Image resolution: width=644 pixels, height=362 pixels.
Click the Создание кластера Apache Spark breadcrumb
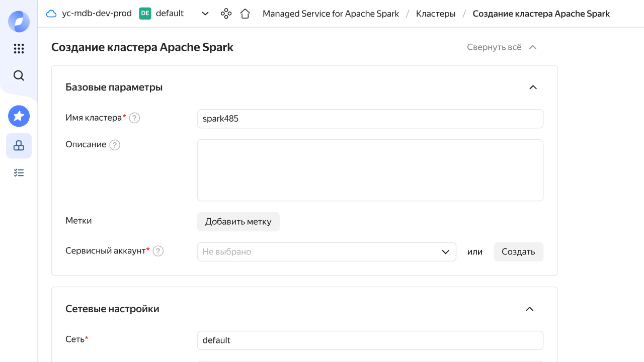(x=541, y=14)
